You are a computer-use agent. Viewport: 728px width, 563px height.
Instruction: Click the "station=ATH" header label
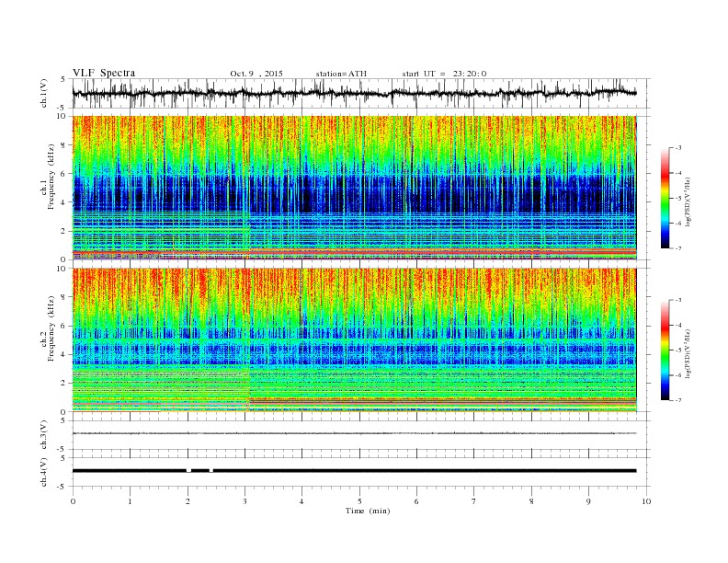(341, 74)
